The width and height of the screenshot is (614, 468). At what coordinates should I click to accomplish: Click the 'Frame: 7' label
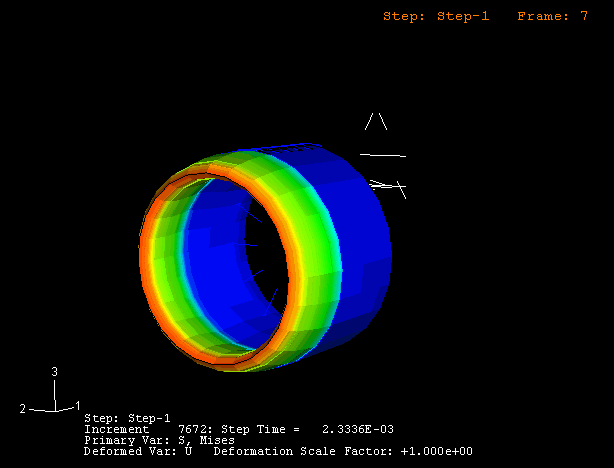[x=553, y=16]
